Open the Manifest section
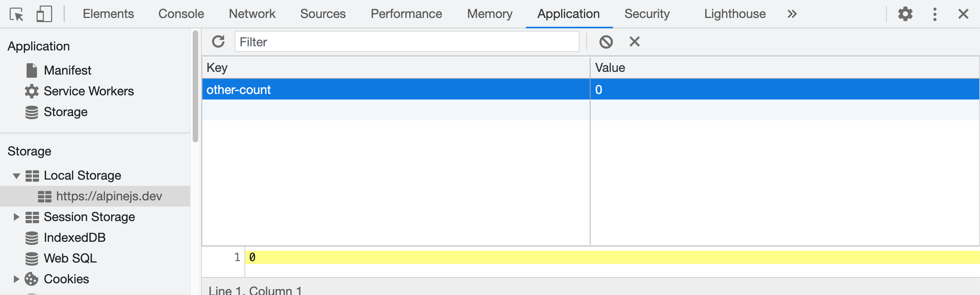The width and height of the screenshot is (980, 295). point(67,70)
